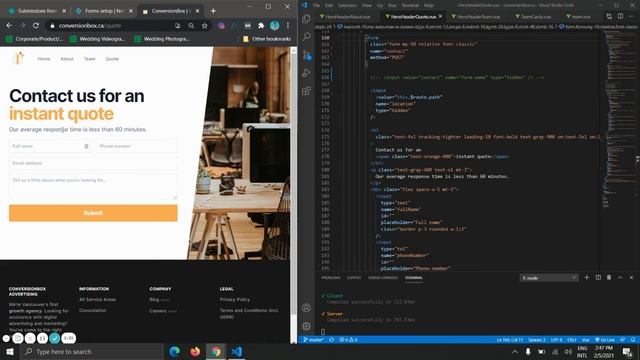This screenshot has width=640, height=360.
Task: Show hidden system tray icons
Action: click(515, 351)
